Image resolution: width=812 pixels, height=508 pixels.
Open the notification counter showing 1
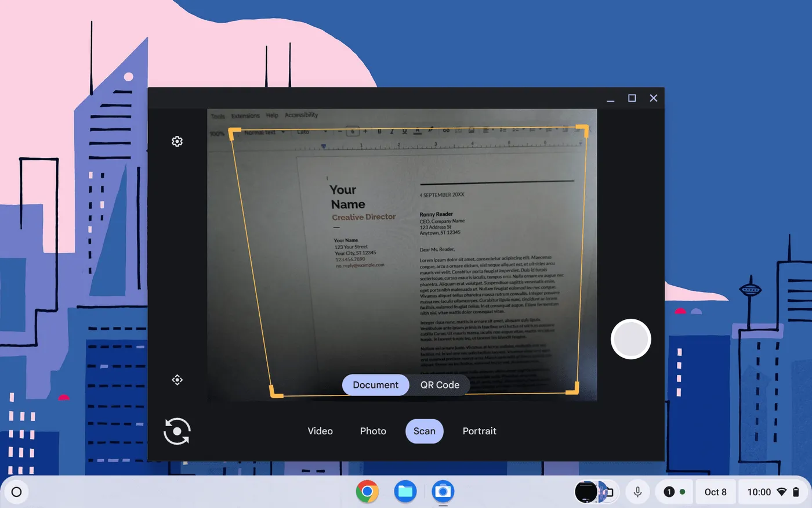point(669,492)
